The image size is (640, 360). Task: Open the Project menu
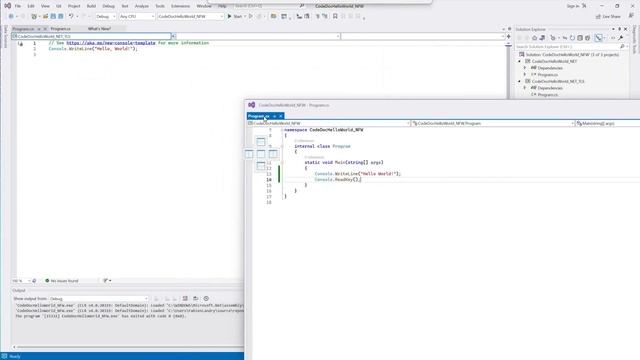click(x=74, y=6)
